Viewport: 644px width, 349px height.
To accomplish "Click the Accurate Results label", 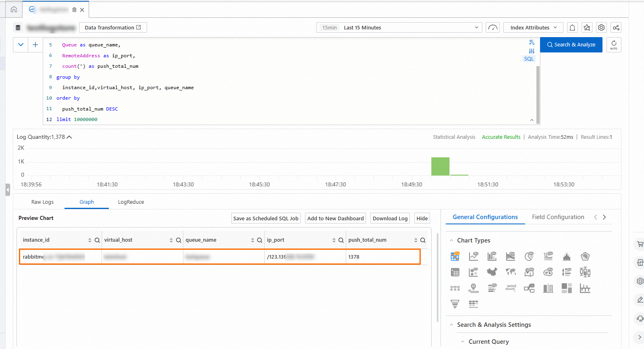I will coord(501,137).
